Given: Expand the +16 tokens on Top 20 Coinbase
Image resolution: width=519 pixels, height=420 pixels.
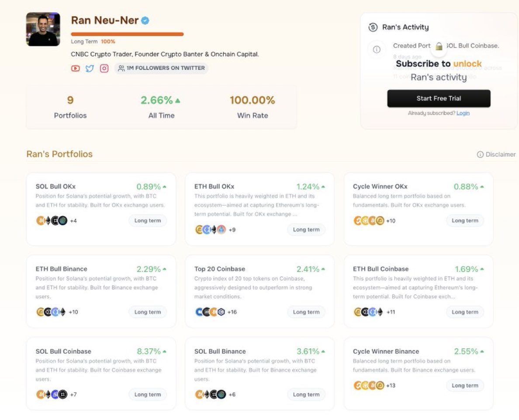Looking at the screenshot, I should click(x=232, y=312).
